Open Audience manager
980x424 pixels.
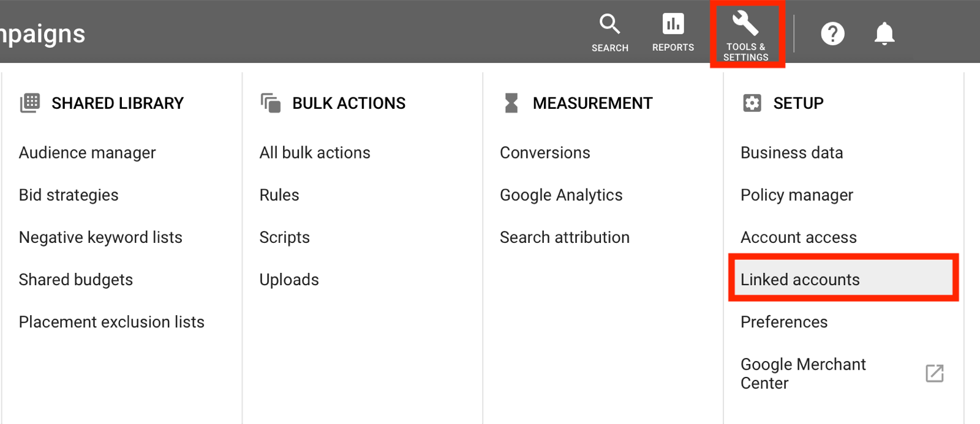pos(88,152)
